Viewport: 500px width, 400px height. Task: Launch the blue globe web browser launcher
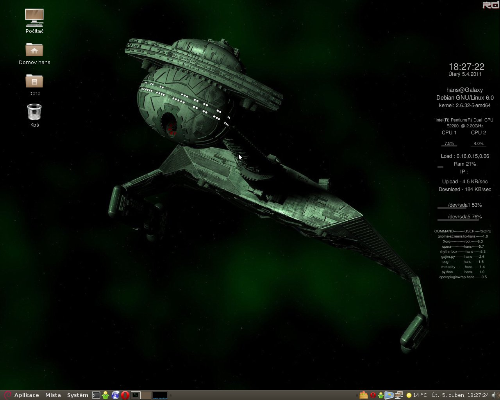116,395
